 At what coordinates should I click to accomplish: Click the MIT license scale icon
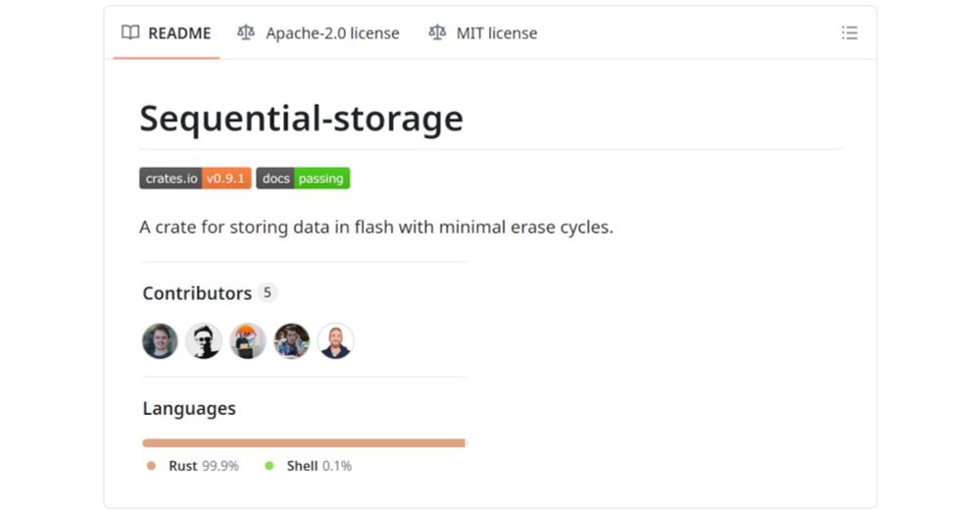point(437,32)
